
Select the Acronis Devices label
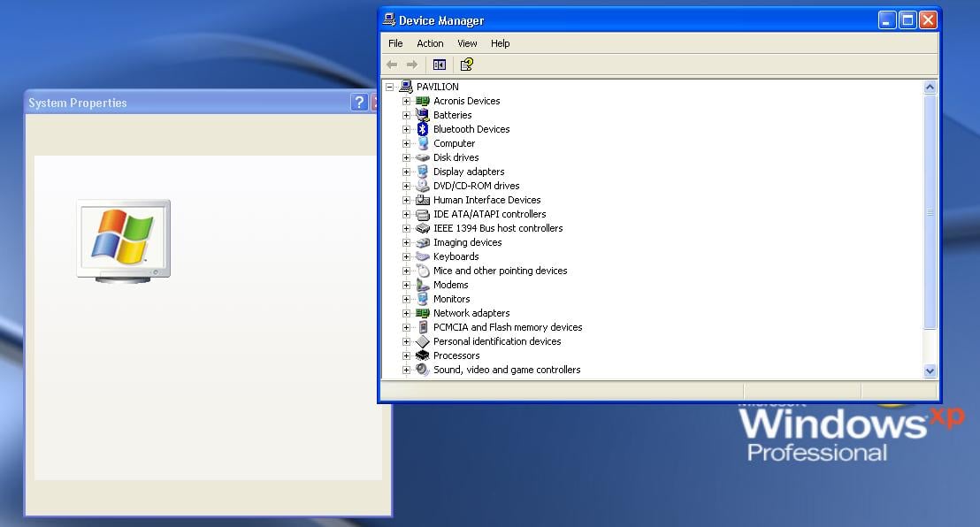pos(467,101)
